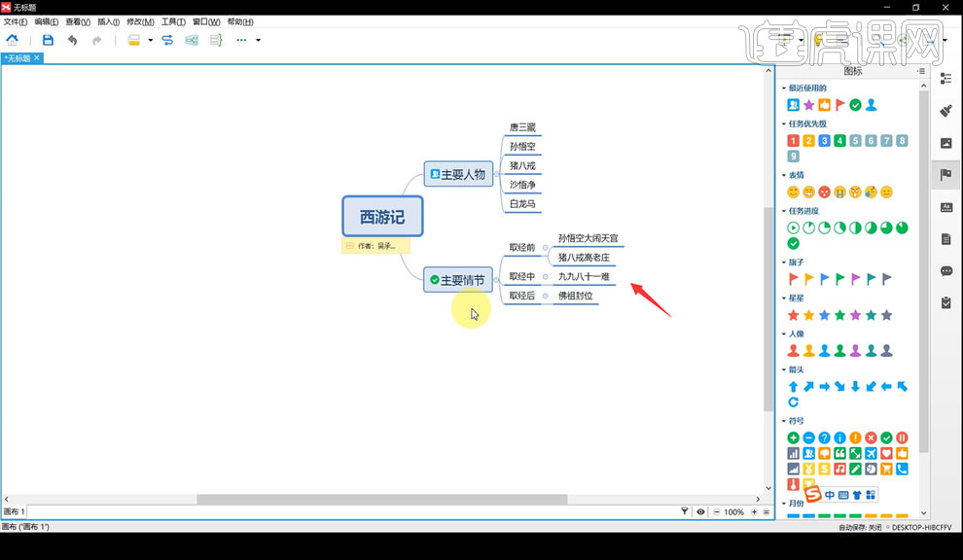
Task: Select the 西游记 central topic
Action: [x=382, y=216]
